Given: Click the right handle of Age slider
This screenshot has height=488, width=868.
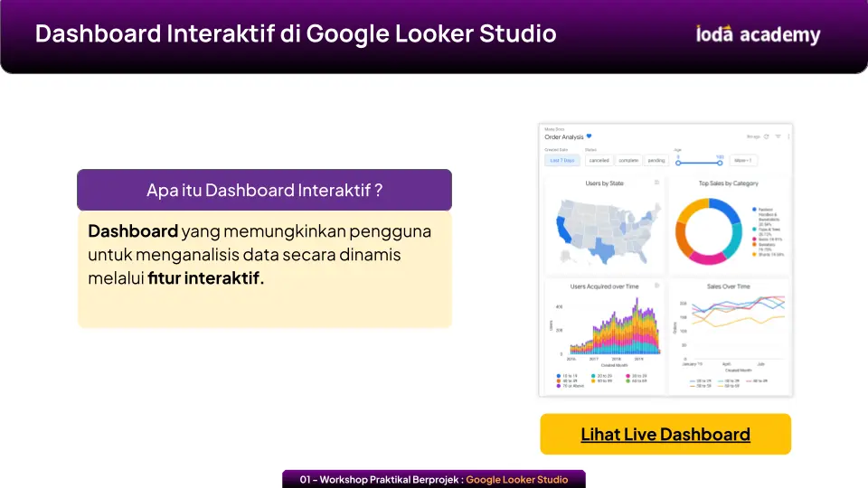Looking at the screenshot, I should [721, 163].
